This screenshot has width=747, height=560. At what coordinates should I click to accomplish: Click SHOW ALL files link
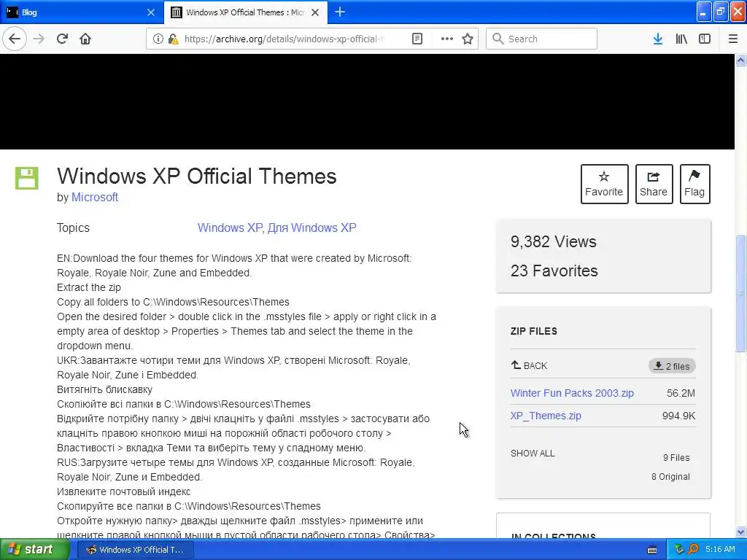point(533,454)
